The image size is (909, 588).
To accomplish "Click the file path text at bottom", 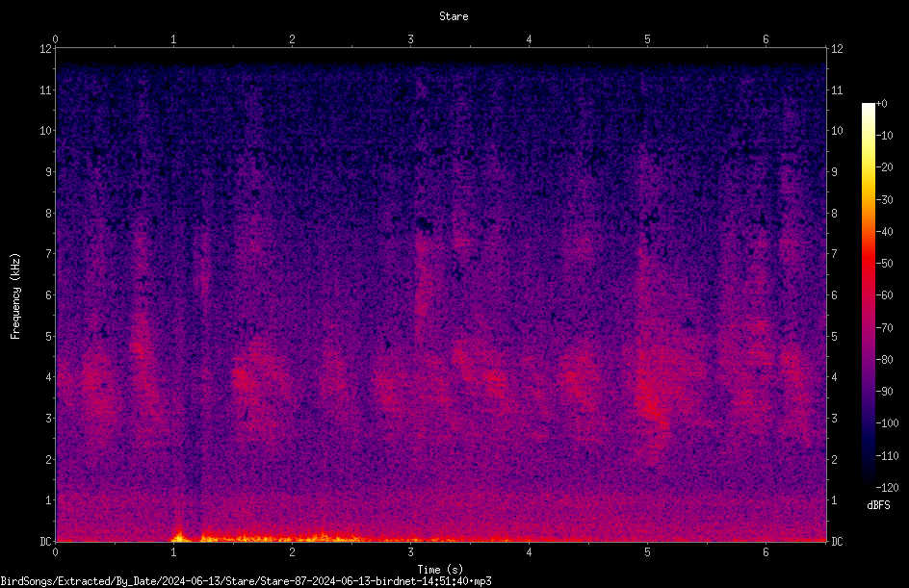I will point(246,581).
